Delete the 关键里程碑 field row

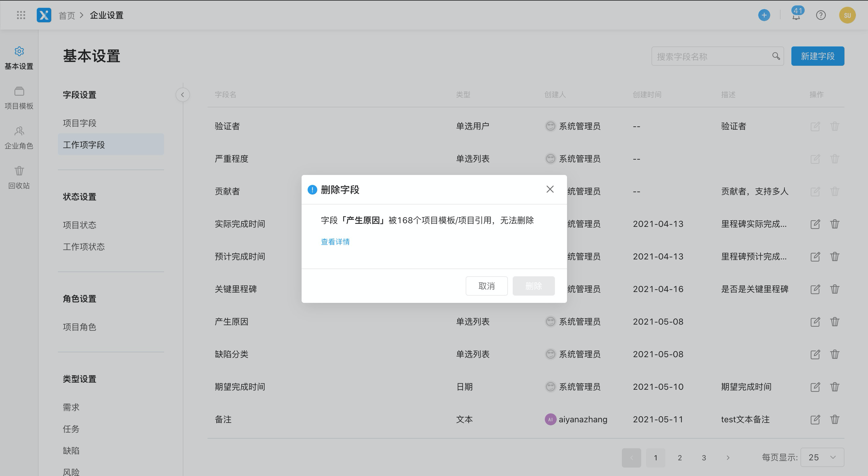tap(835, 289)
